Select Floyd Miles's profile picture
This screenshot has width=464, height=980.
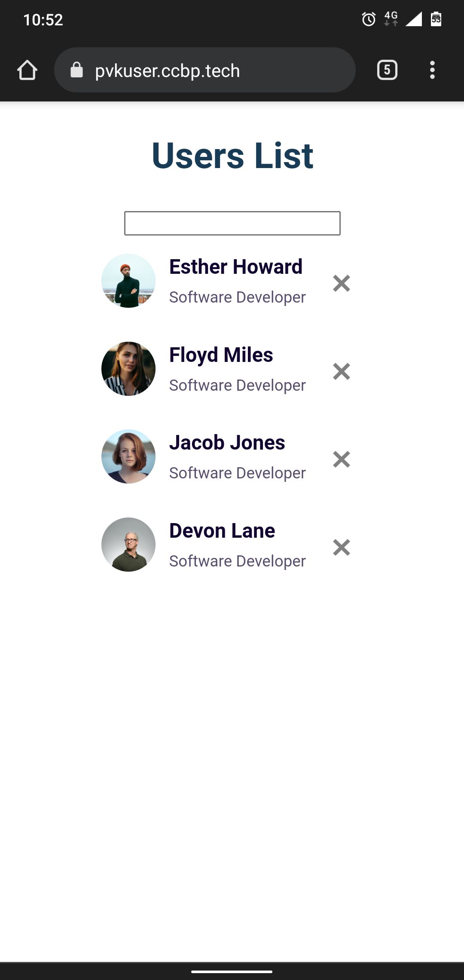128,369
